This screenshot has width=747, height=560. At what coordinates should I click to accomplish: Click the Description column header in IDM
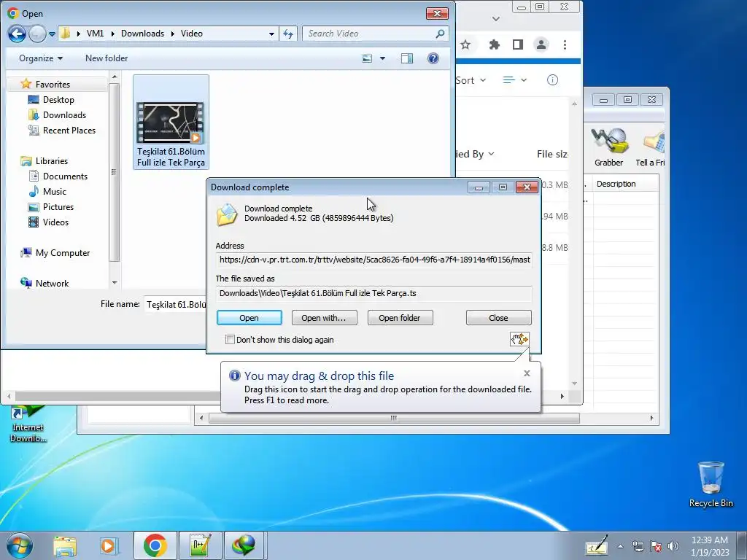(x=616, y=184)
